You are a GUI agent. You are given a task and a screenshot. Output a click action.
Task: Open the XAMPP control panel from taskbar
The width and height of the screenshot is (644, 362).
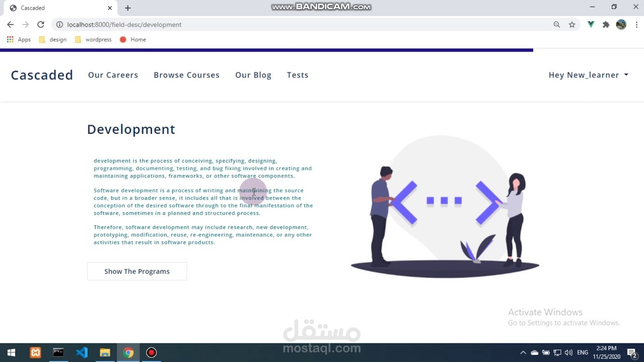pos(35,352)
